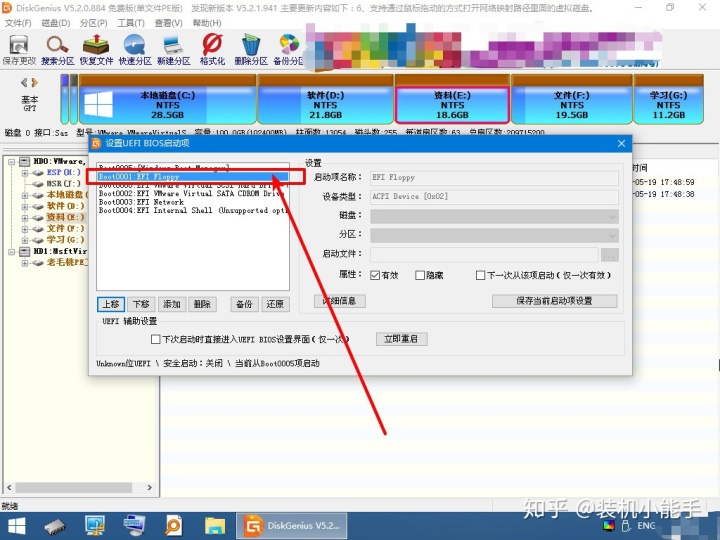
Task: Open the 分区(P) menu
Action: pos(93,23)
